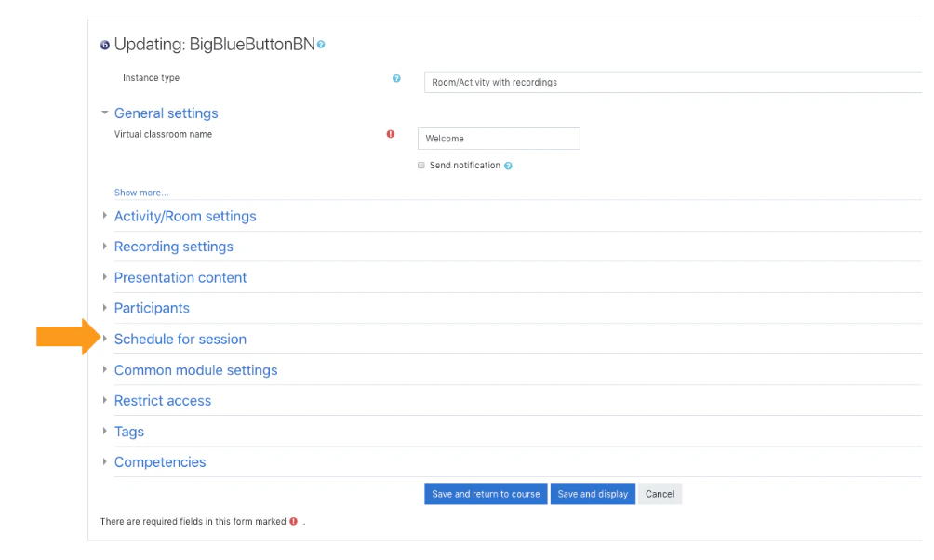
Task: Open help for Updating BigBlueButtonBN title
Action: point(320,44)
